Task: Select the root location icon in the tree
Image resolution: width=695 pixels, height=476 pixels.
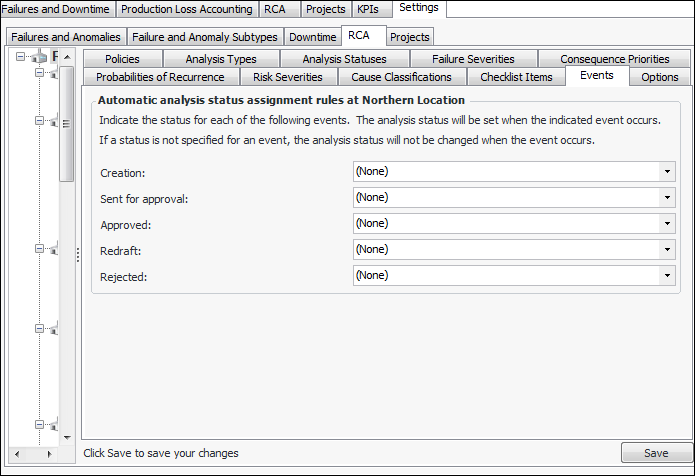Action: point(40,56)
